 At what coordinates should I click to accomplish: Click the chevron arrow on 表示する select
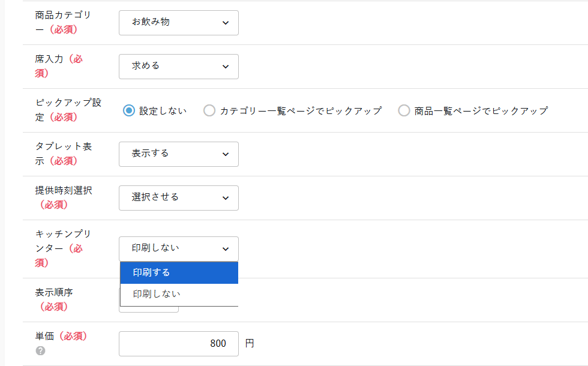(226, 154)
